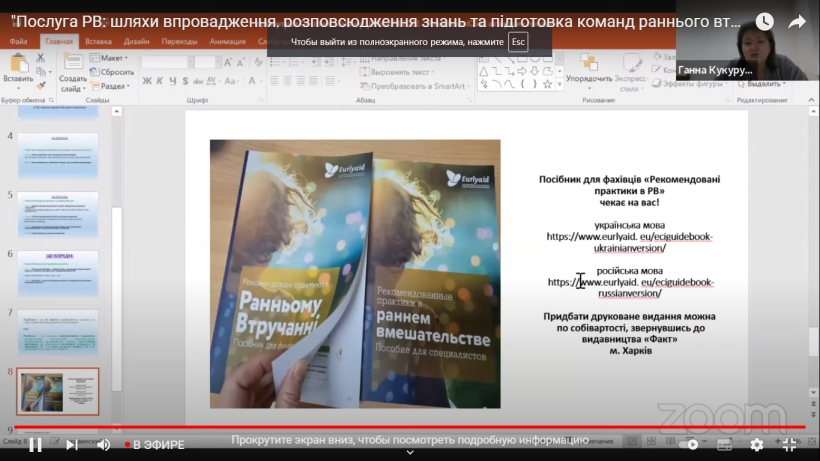Toggle text shadow S formatting
Viewport: 820px width, 461px height.
point(185,81)
